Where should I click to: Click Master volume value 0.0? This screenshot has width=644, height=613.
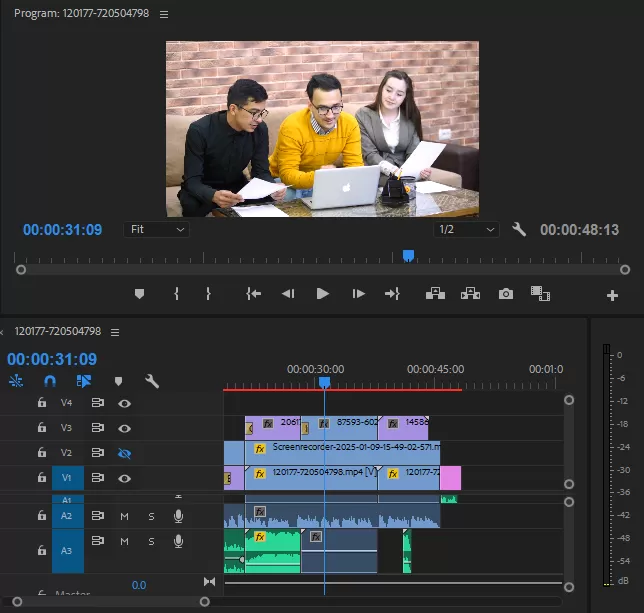pyautogui.click(x=139, y=585)
